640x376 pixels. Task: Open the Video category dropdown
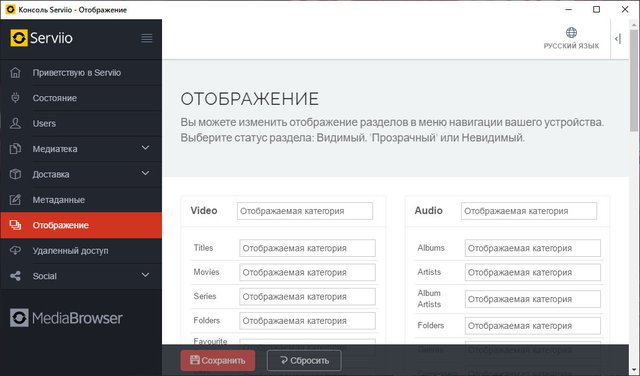pos(305,211)
